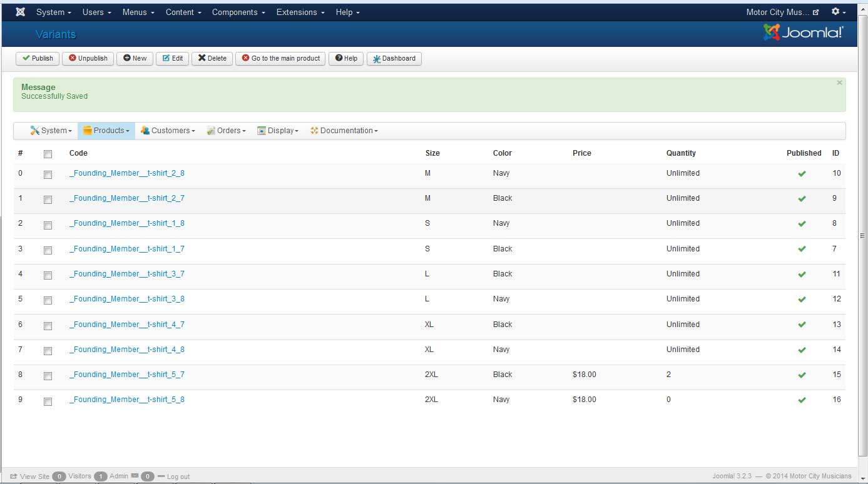Screen dimensions: 868x484
Task: Click the published checkmark for _Founding_Member__t-shirt_4_7
Action: coord(802,325)
